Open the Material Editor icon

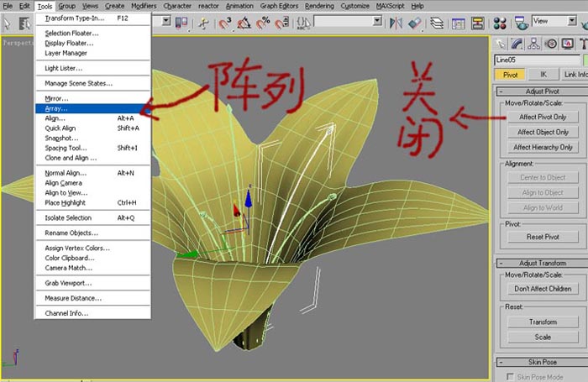pos(500,24)
